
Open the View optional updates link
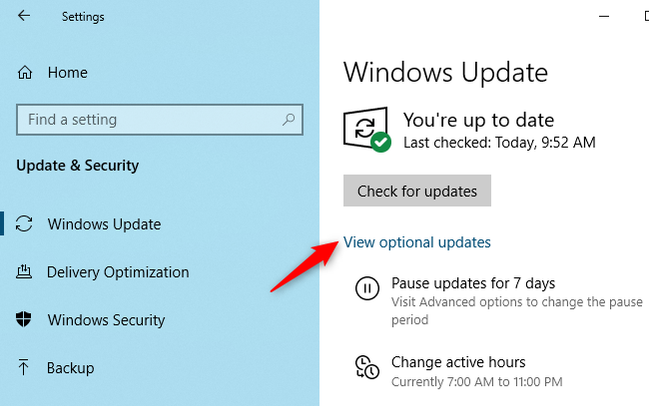coord(417,242)
